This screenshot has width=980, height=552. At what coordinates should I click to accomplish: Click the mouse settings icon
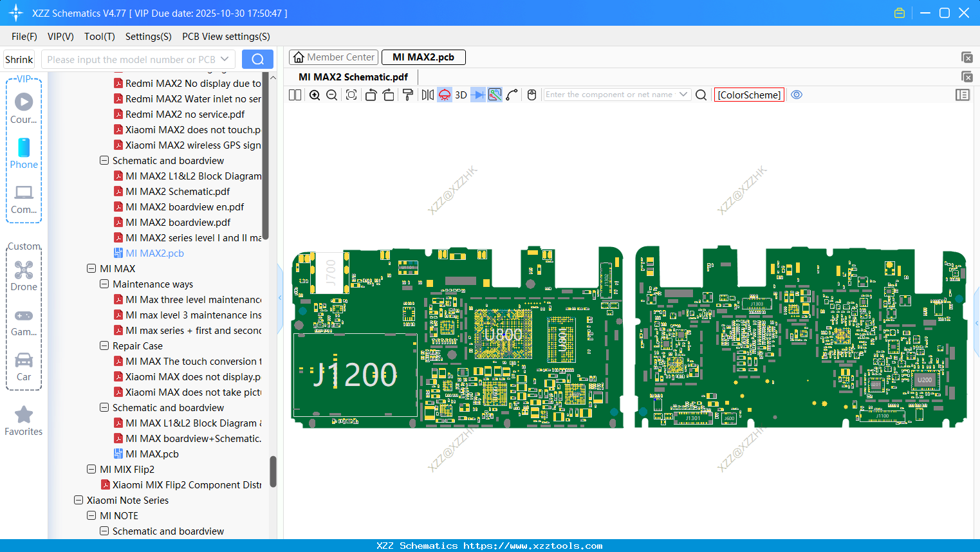click(x=532, y=95)
